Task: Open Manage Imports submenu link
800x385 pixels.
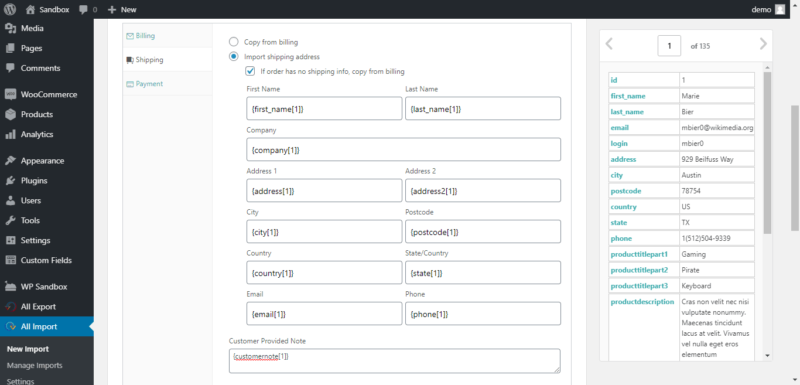Action: (x=35, y=366)
